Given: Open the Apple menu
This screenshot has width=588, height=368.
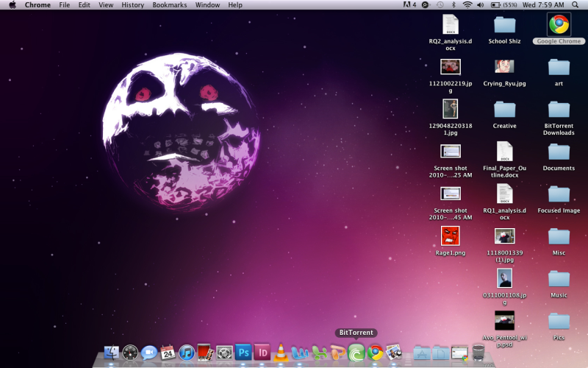Looking at the screenshot, I should (x=12, y=5).
